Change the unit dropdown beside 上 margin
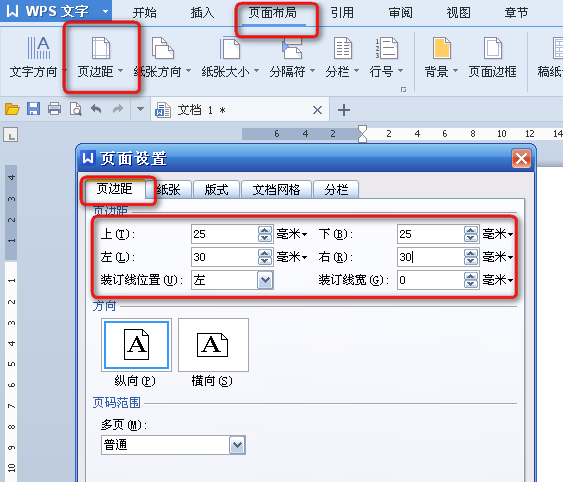 (x=292, y=234)
